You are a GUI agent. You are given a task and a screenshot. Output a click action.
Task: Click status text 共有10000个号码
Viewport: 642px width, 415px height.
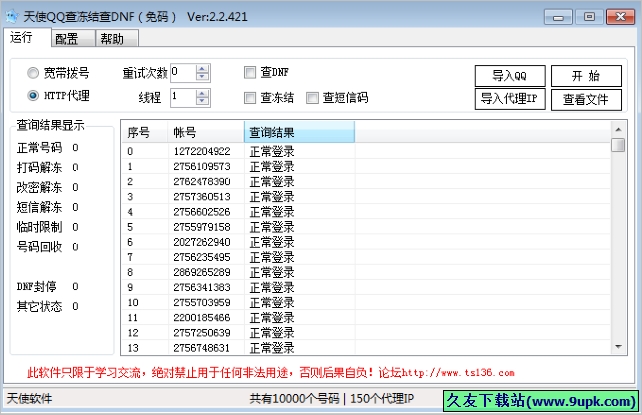pyautogui.click(x=294, y=399)
